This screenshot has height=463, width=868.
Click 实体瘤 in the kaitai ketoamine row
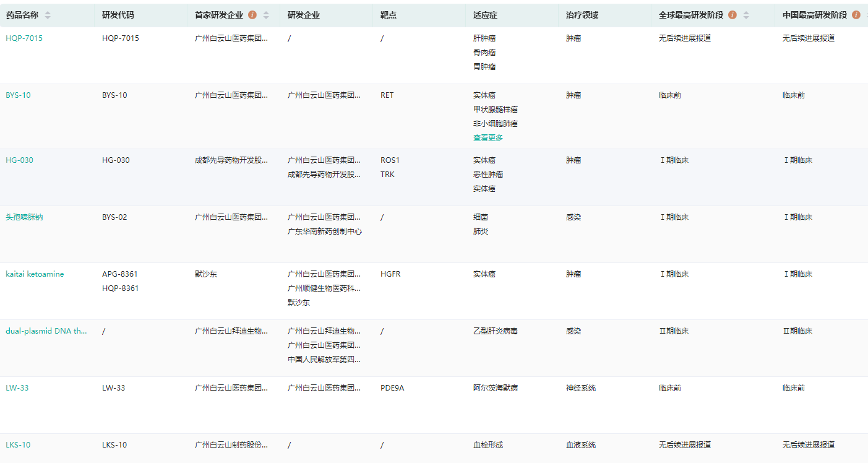[484, 274]
